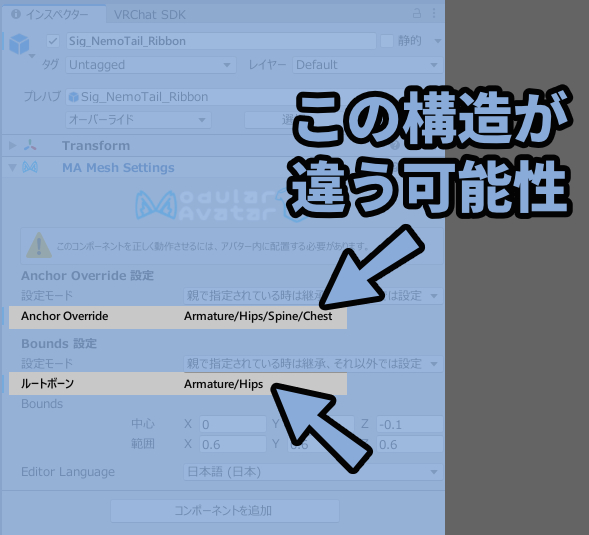Click the inspector lock icon
Screen dimensions: 589x535
(417, 14)
